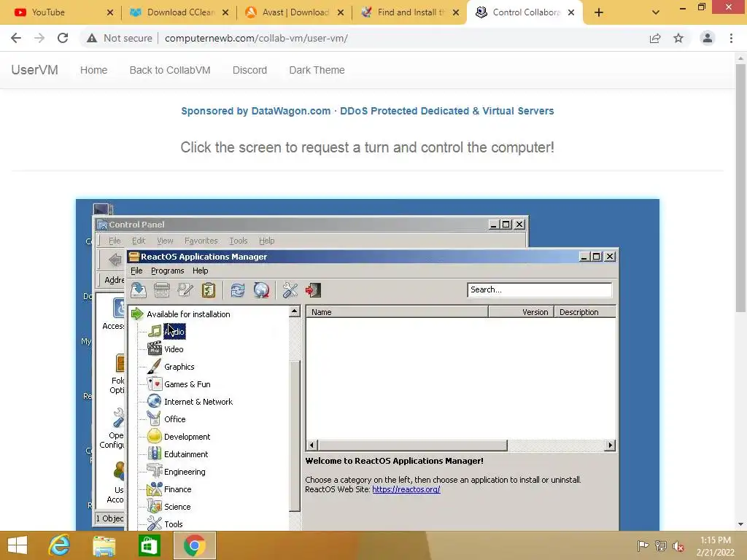Click the Update Database globe icon
Screen dimensions: 747x560
(261, 290)
